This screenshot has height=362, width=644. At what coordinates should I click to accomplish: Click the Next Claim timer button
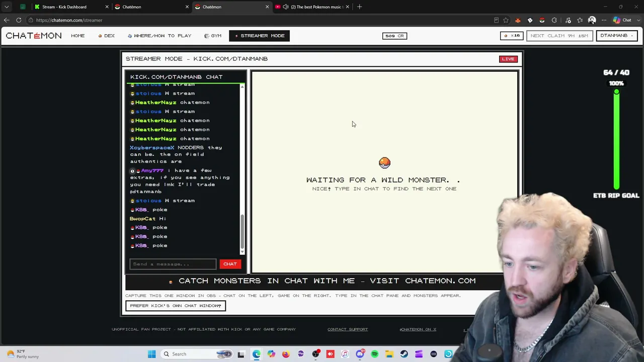(x=559, y=36)
